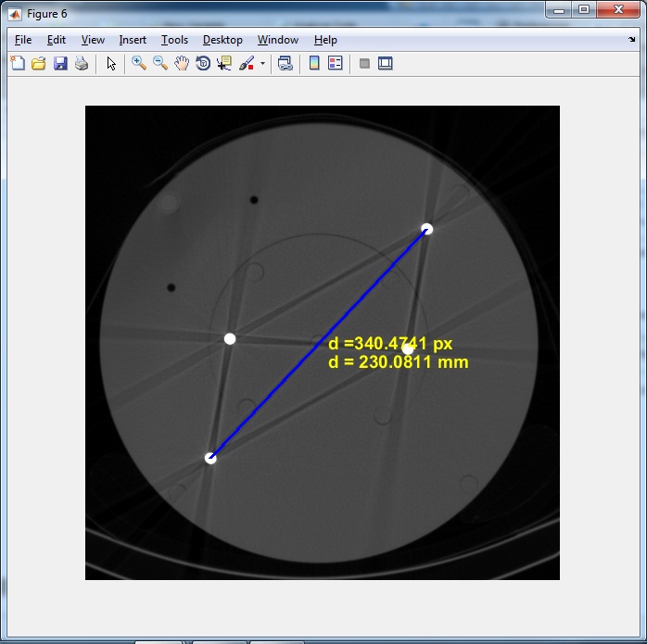Click the Link Plot button

(x=285, y=64)
